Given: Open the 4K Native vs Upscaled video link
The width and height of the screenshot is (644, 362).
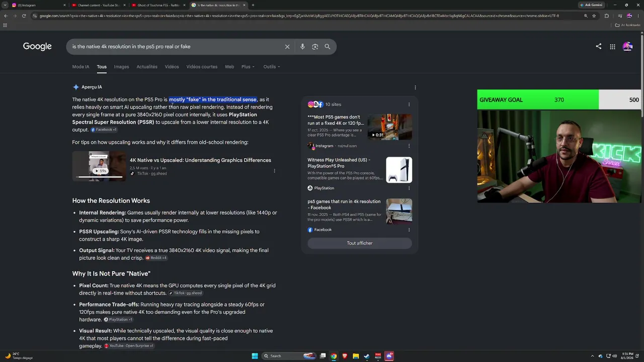Looking at the screenshot, I should (x=200, y=160).
